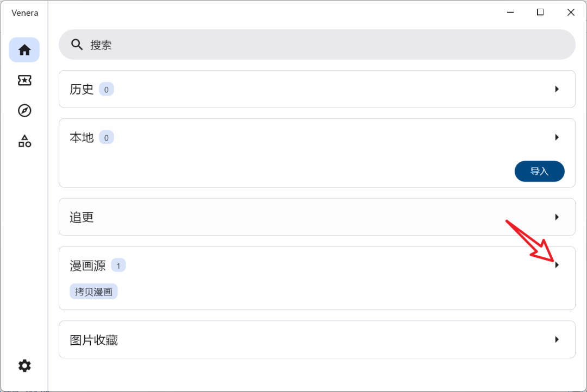This screenshot has height=392, width=587.
Task: Open the Home page in sidebar
Action: point(24,50)
